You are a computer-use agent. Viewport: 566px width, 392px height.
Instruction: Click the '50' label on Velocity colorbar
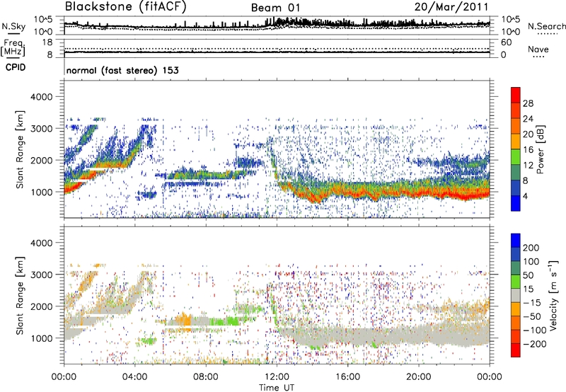tap(528, 275)
